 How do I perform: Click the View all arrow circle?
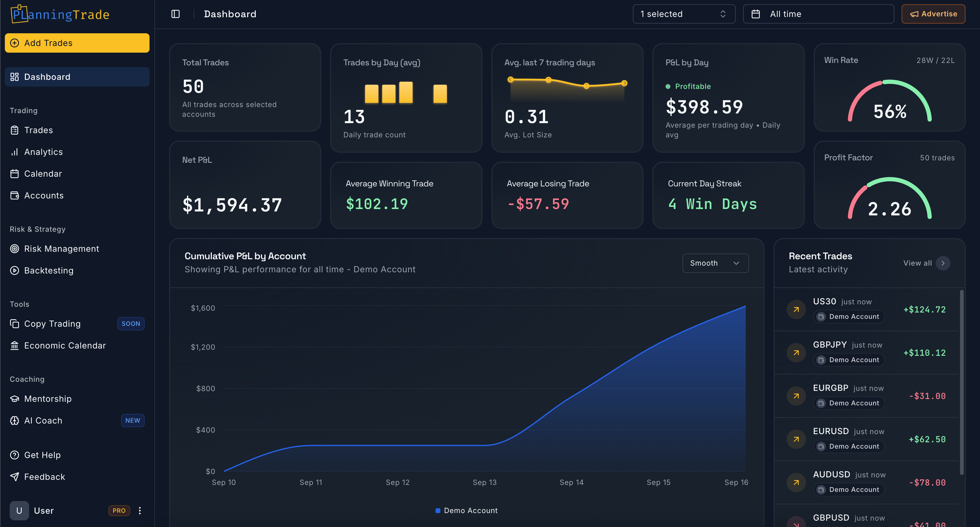coord(943,263)
